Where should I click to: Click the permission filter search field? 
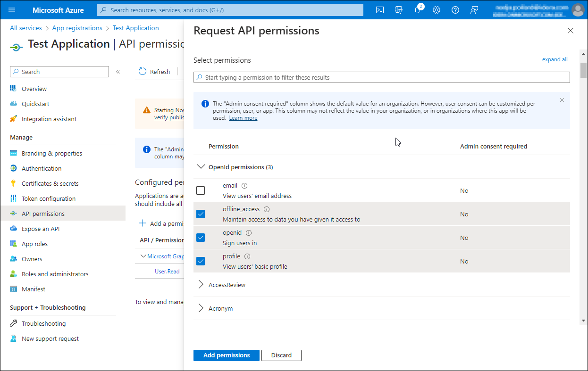tap(382, 77)
